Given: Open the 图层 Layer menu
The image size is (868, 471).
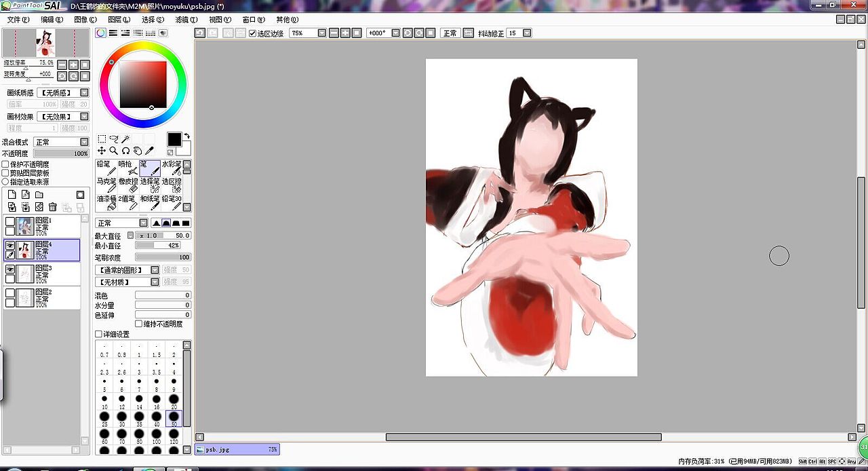Looking at the screenshot, I should [x=119, y=20].
